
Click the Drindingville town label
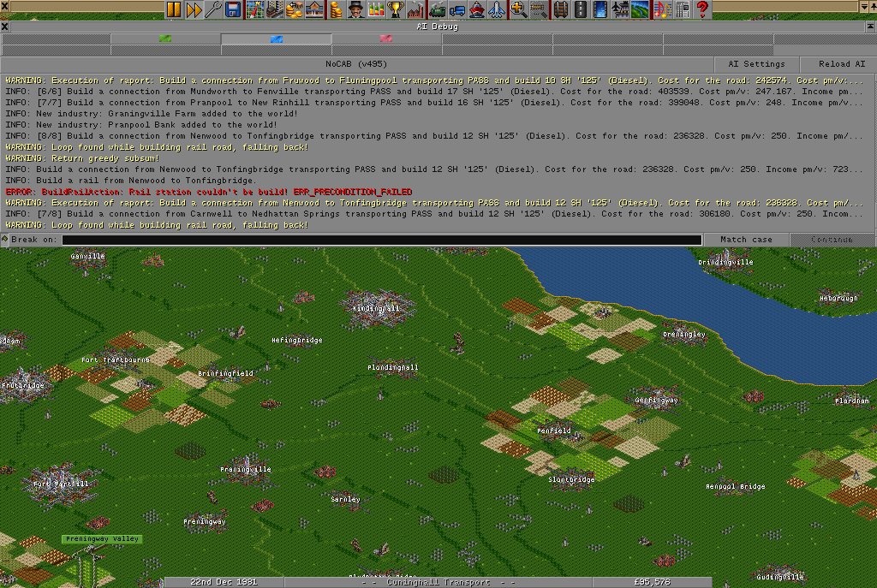click(x=725, y=263)
